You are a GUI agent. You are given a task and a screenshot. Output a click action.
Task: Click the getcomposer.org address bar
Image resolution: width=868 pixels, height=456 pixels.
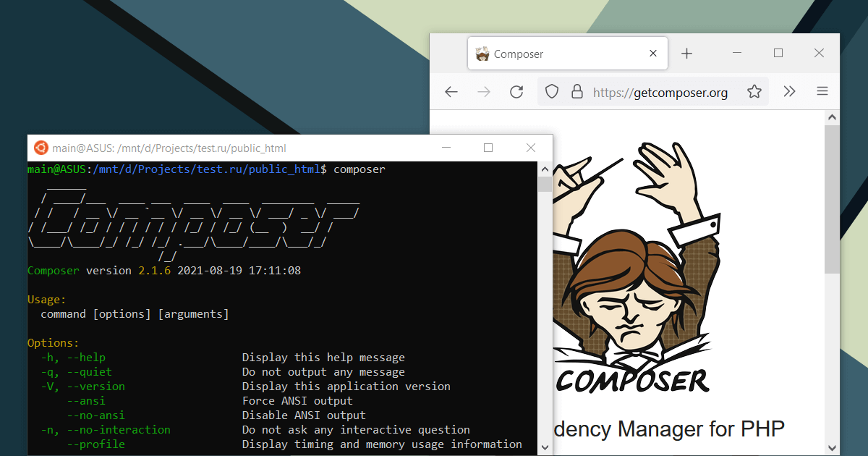click(660, 93)
